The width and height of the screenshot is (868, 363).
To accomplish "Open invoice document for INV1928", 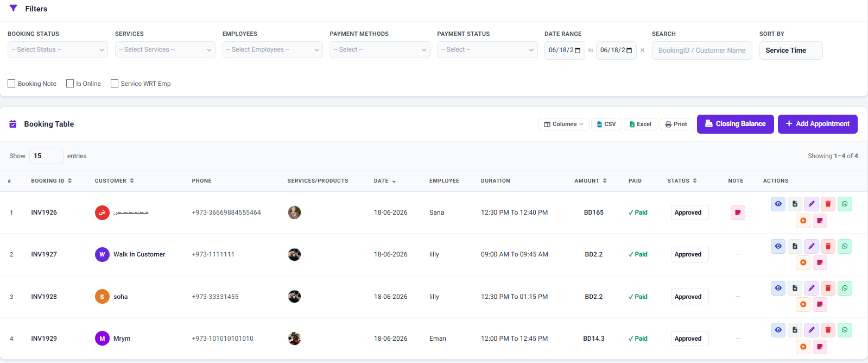I will (795, 288).
